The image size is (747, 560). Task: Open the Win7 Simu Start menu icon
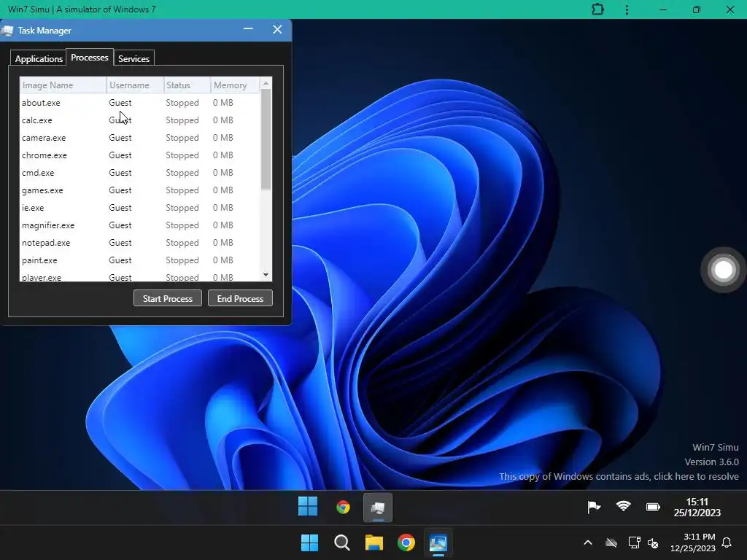pyautogui.click(x=308, y=506)
